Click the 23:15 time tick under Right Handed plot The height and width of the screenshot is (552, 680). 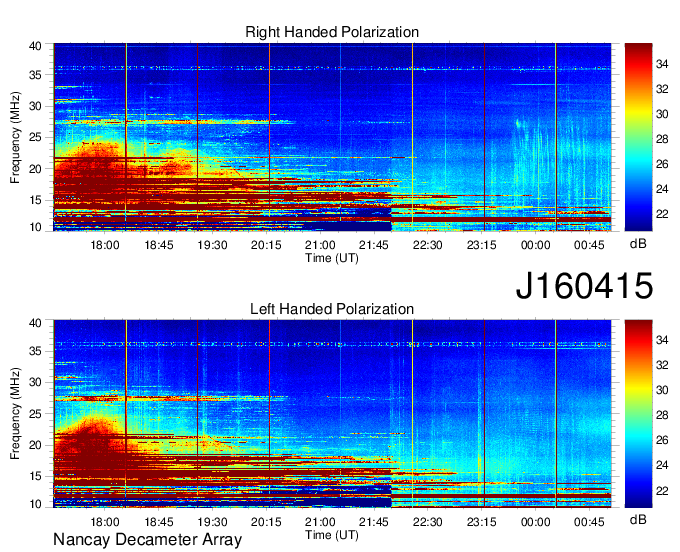pyautogui.click(x=481, y=245)
